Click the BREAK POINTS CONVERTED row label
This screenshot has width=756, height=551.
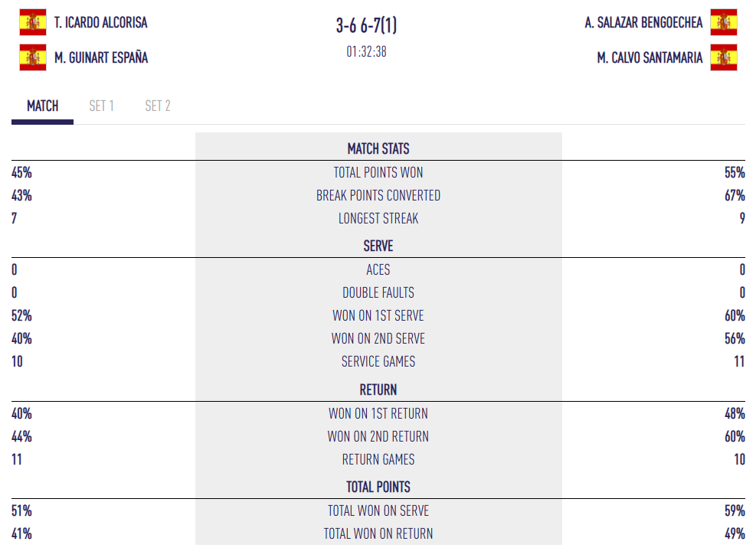tap(378, 195)
